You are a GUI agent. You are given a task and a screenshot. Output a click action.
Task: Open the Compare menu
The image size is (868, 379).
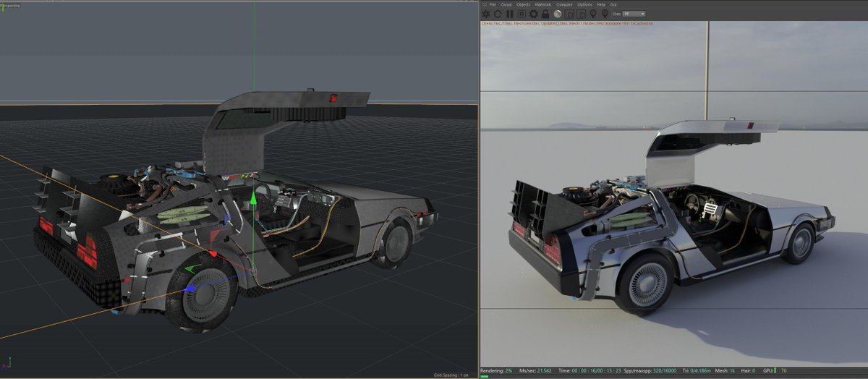click(565, 4)
